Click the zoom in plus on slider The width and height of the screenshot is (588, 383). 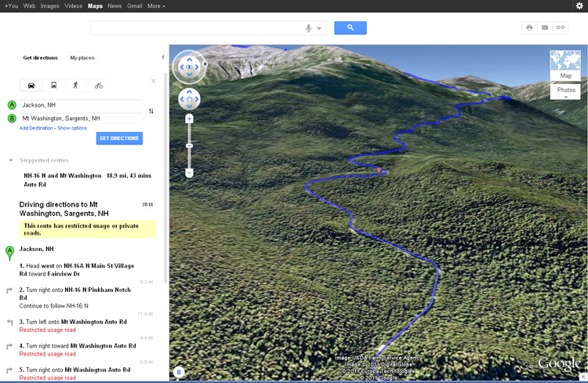coord(189,119)
